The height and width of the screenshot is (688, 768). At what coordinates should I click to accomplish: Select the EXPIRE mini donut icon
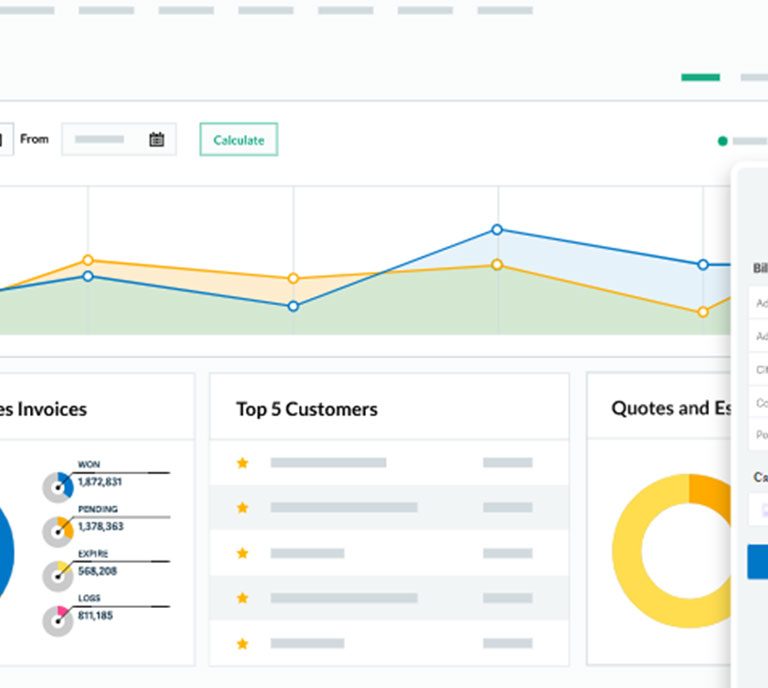coord(58,576)
